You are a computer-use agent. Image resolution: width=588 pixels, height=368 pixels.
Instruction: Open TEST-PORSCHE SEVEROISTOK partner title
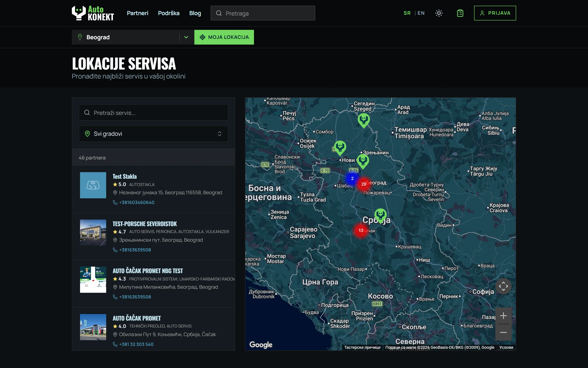click(x=145, y=224)
